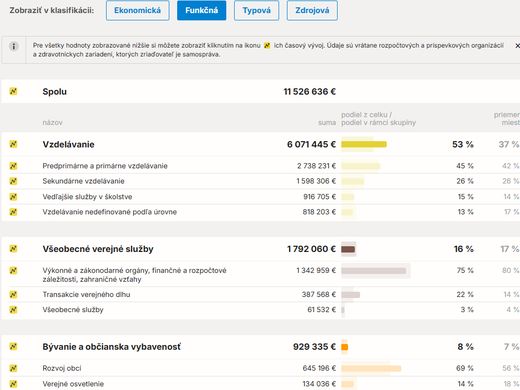This screenshot has width=520, height=390.
Task: Click the amount 818 203 €
Action: click(x=319, y=212)
